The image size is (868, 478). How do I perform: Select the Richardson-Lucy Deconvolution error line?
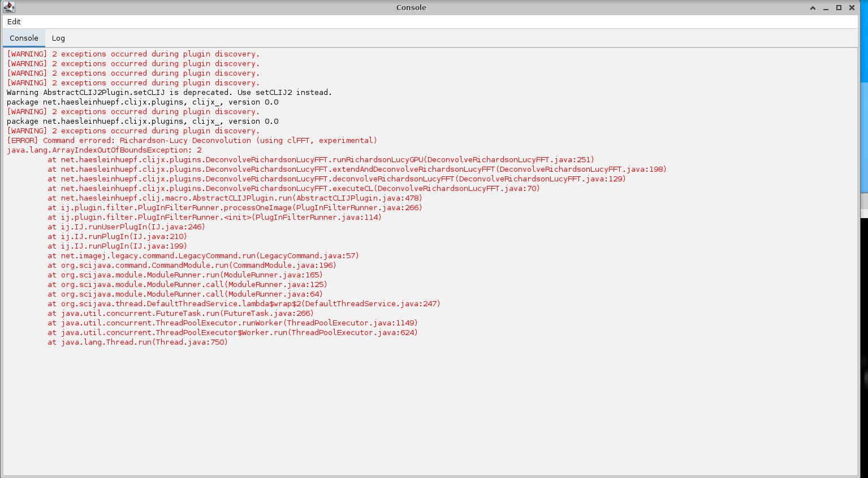click(x=192, y=140)
